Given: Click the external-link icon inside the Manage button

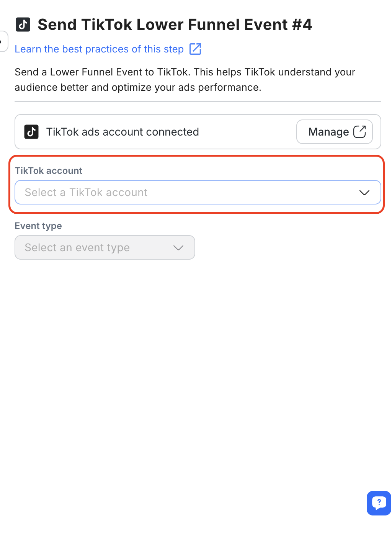Looking at the screenshot, I should coord(359,132).
